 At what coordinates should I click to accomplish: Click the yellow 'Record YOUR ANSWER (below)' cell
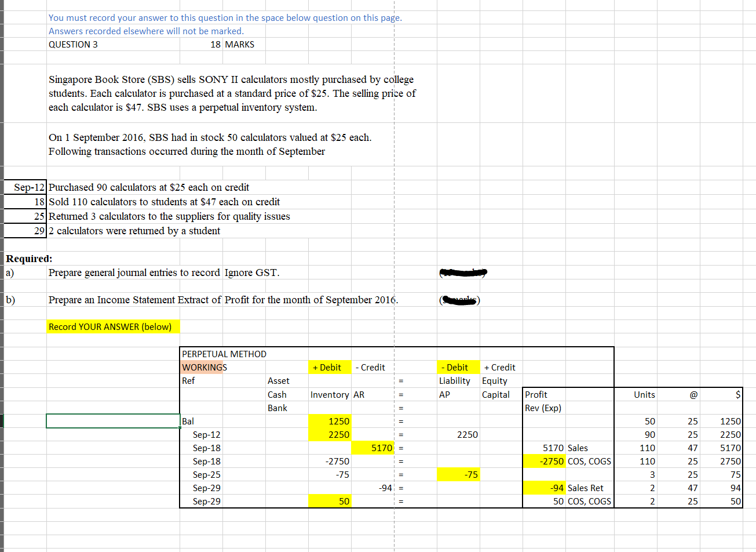[113, 327]
